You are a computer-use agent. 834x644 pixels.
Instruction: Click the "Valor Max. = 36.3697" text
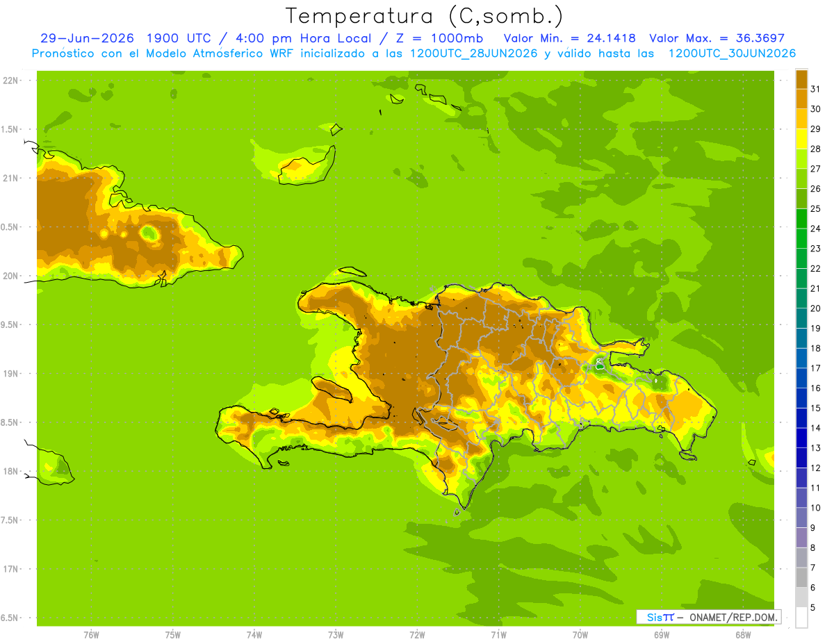717,38
